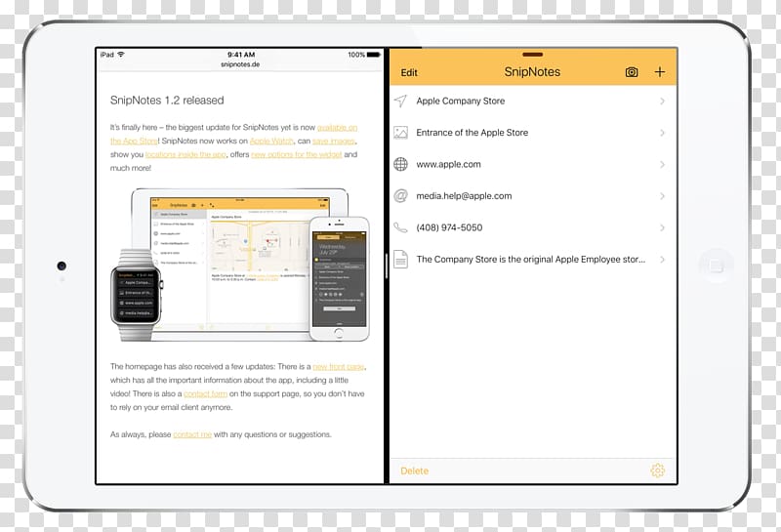
Task: Tap the battery indicator icon
Action: (x=374, y=55)
